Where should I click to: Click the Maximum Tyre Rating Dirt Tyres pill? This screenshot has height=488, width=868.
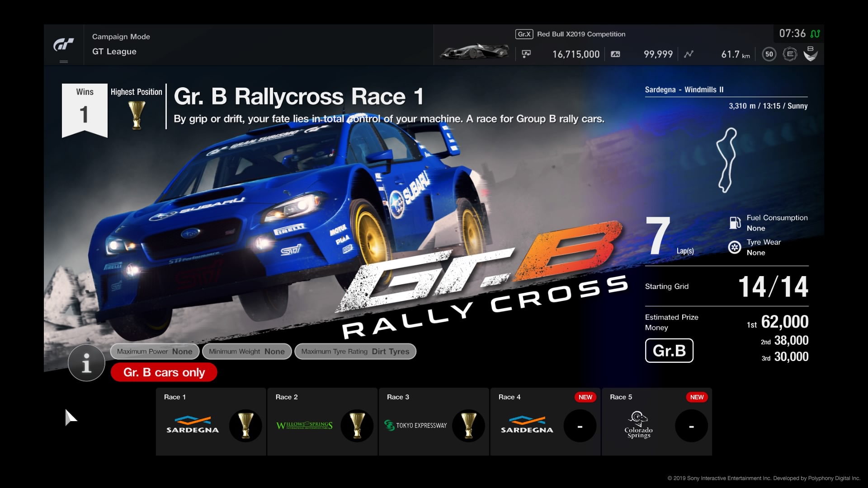point(355,352)
